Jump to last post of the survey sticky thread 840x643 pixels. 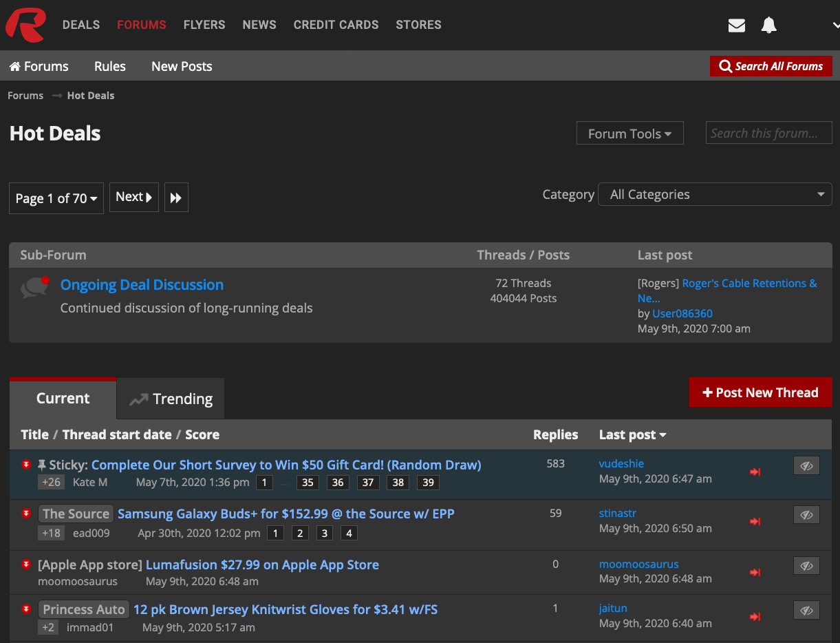(755, 472)
